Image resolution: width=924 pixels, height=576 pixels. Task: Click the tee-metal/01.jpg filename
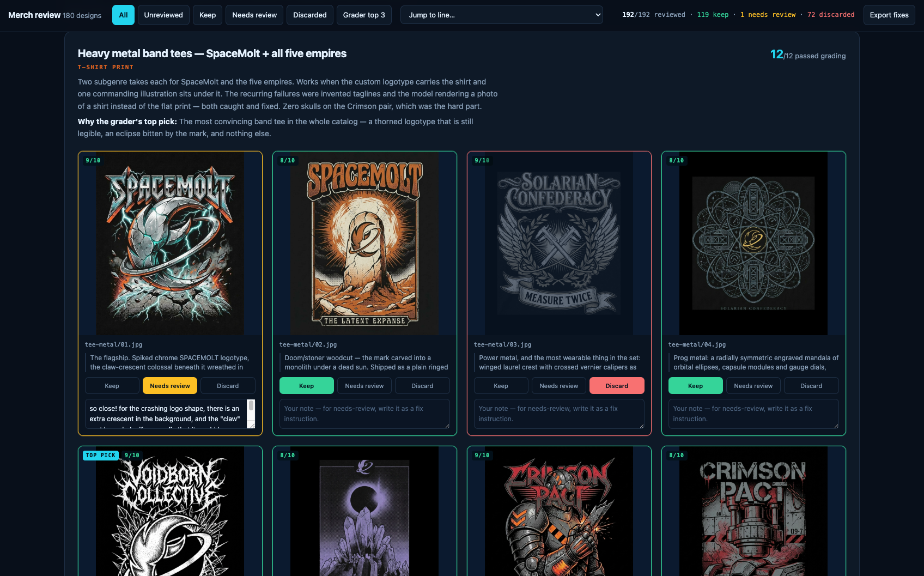(113, 344)
